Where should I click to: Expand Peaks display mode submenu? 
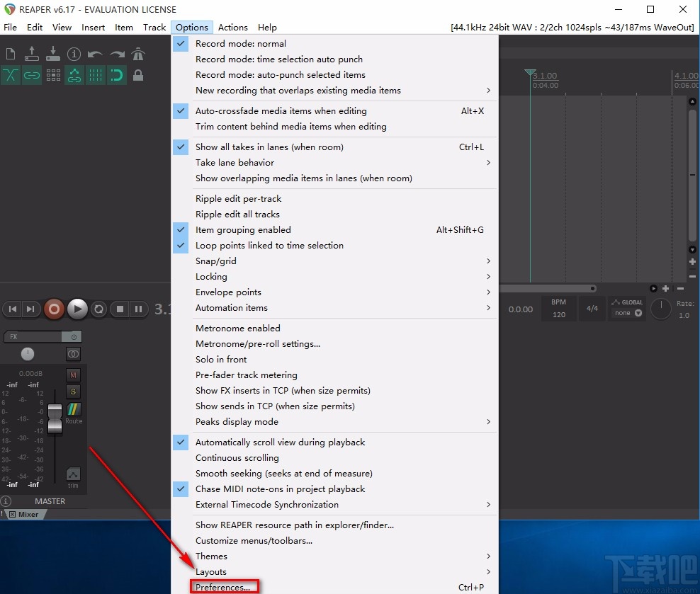tap(335, 422)
